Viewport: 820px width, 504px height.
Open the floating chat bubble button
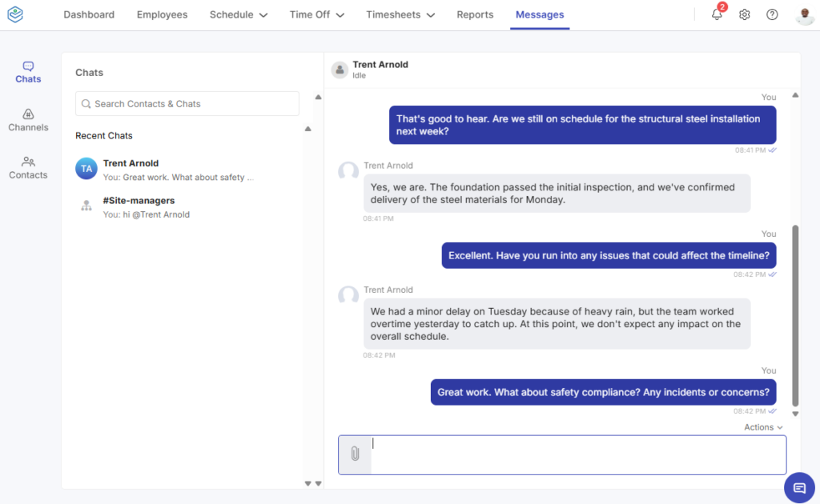click(799, 488)
